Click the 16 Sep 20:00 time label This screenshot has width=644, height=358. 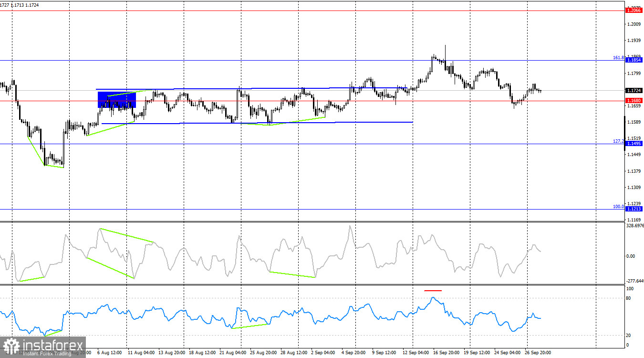[x=447, y=353]
